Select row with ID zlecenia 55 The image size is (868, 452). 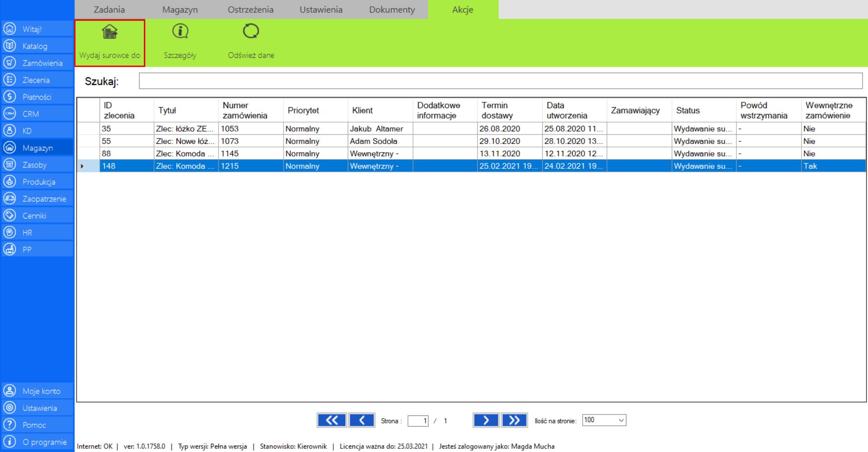point(471,141)
